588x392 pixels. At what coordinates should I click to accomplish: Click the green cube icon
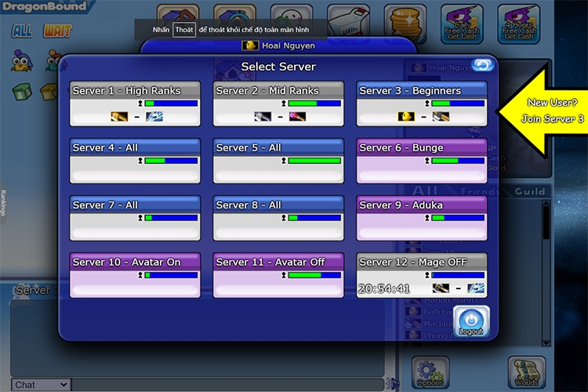click(x=22, y=92)
